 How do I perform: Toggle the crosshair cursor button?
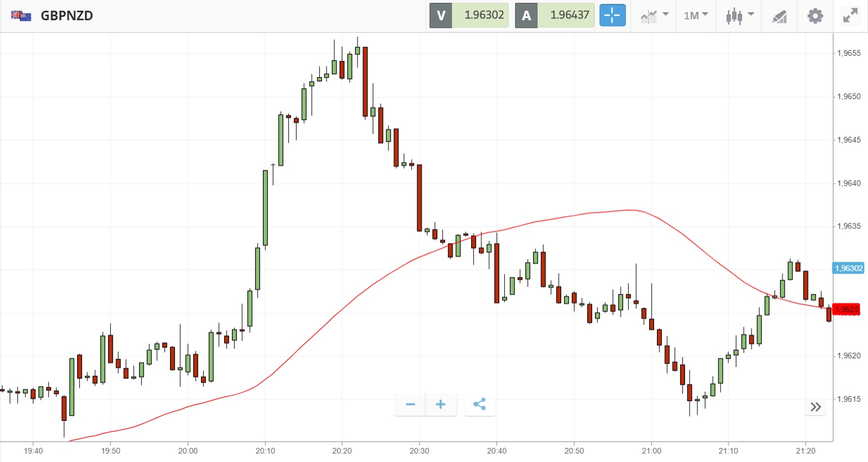point(612,15)
